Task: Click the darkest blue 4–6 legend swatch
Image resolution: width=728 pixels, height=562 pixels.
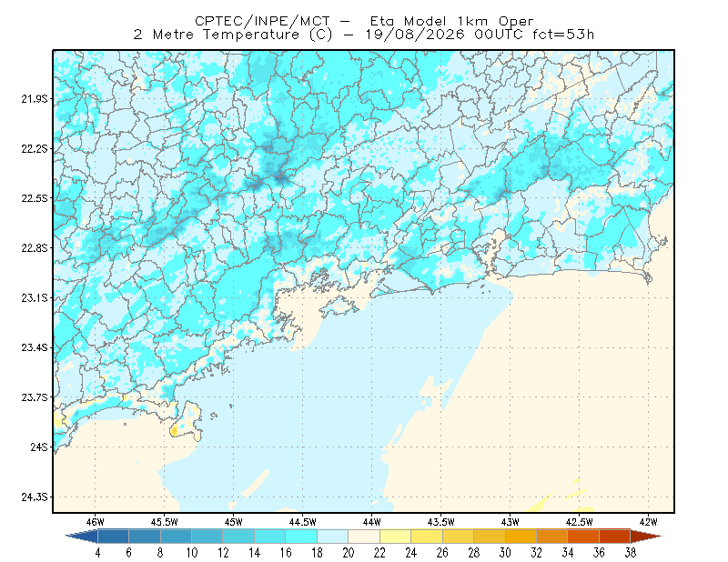Action: (x=113, y=537)
